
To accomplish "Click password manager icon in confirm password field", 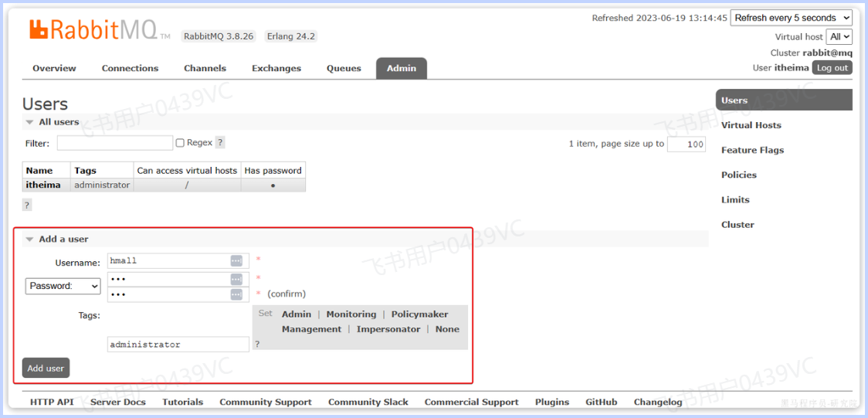I will (x=236, y=294).
